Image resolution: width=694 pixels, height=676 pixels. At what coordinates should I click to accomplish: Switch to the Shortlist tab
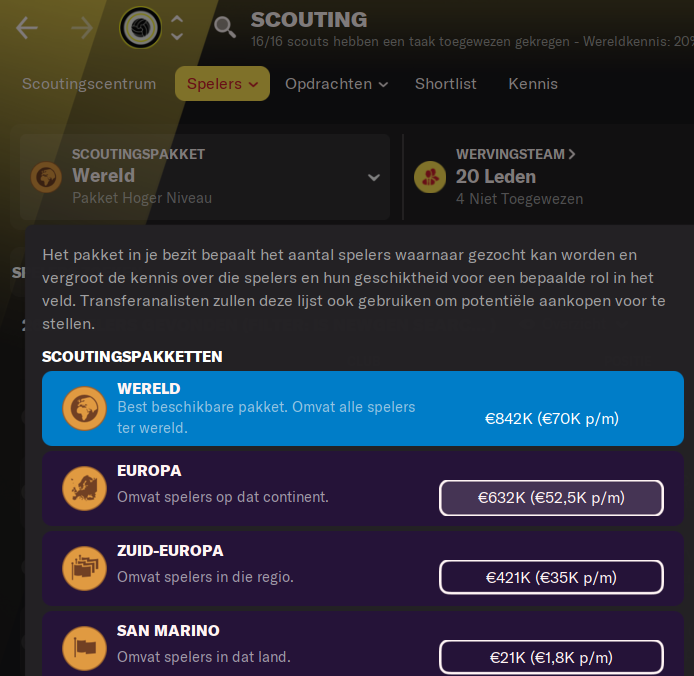[446, 84]
